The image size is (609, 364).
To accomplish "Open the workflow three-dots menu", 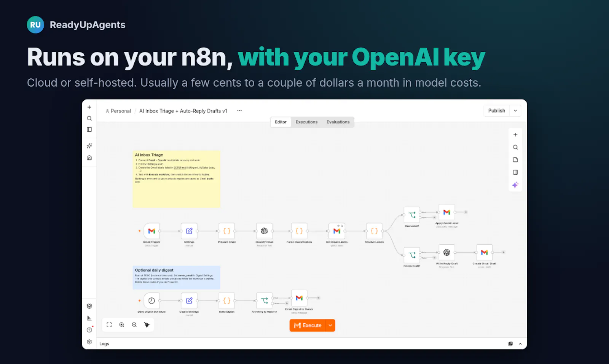I will (239, 111).
